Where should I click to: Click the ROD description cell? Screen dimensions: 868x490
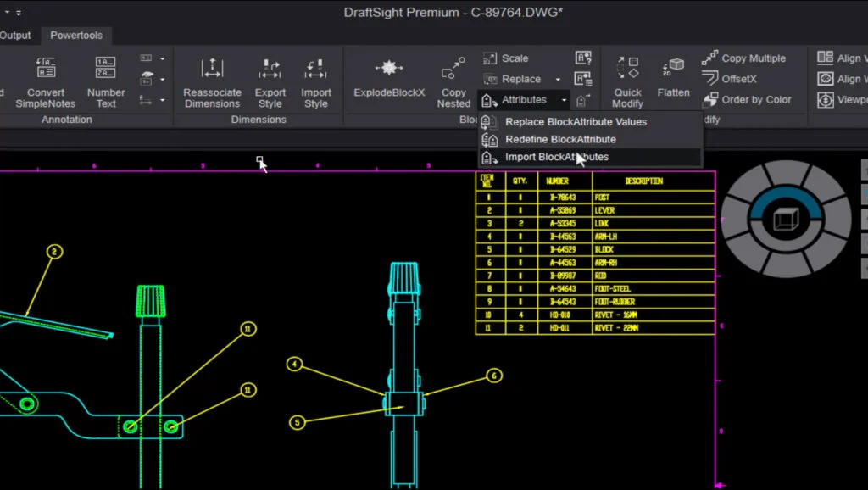pos(654,276)
